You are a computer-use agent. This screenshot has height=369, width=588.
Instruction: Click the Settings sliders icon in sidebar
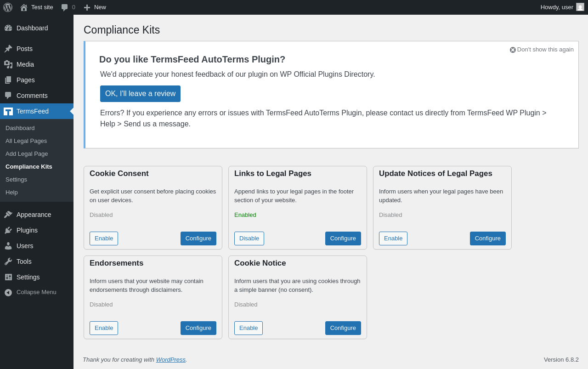click(8, 277)
